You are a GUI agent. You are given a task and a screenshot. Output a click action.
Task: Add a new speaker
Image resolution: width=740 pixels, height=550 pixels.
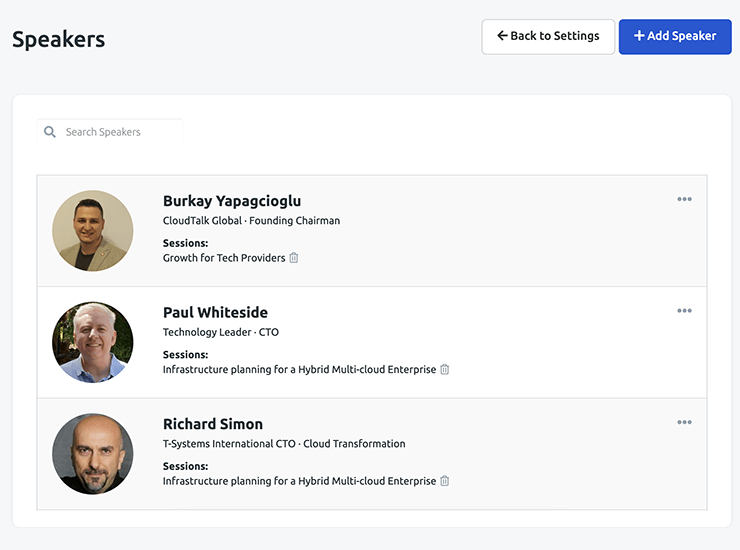coord(675,36)
